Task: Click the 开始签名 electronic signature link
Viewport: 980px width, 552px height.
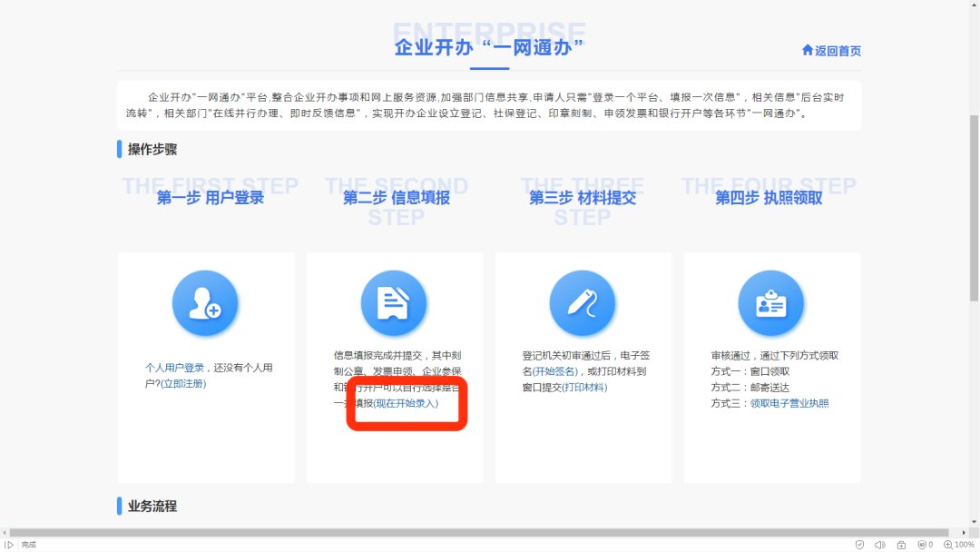Action: click(555, 371)
